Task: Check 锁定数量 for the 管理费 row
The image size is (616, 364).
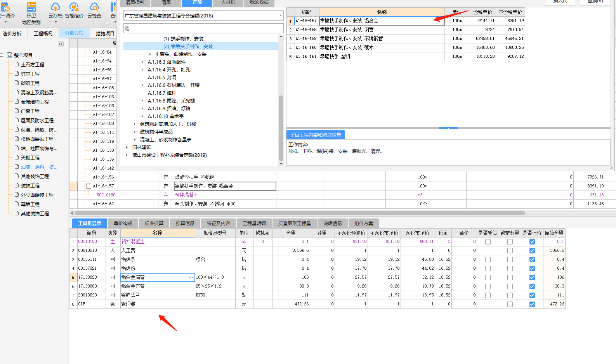Action: click(510, 304)
